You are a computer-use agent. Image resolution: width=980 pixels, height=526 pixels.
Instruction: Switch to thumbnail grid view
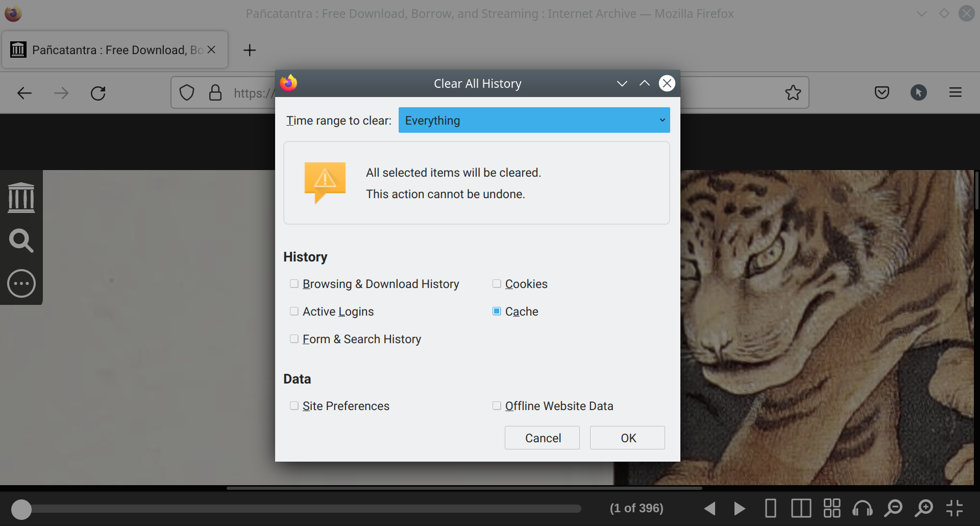point(832,508)
